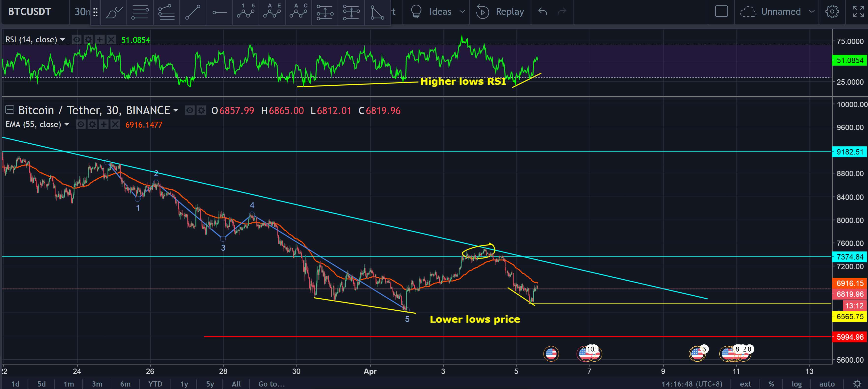Image resolution: width=868 pixels, height=389 pixels.
Task: Click the undo arrow
Action: point(542,12)
